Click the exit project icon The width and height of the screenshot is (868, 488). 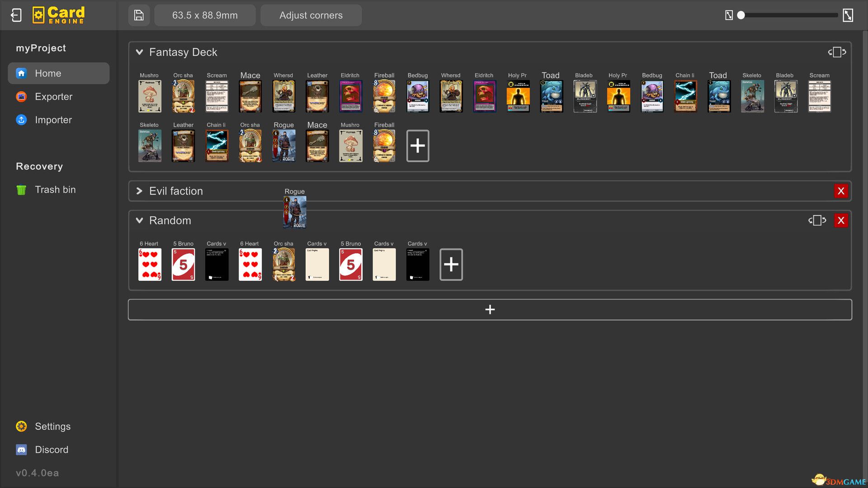tap(16, 15)
